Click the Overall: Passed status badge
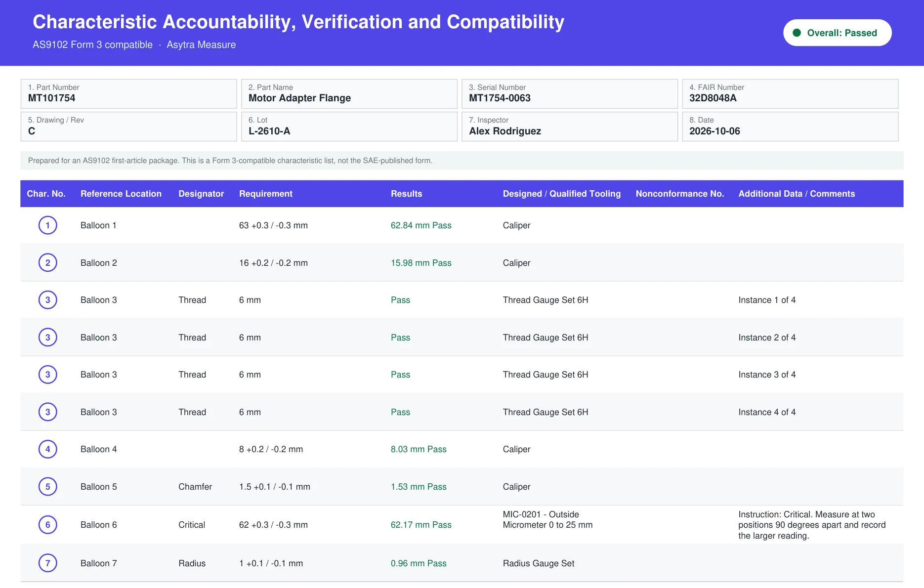Image resolution: width=924 pixels, height=588 pixels. [837, 33]
